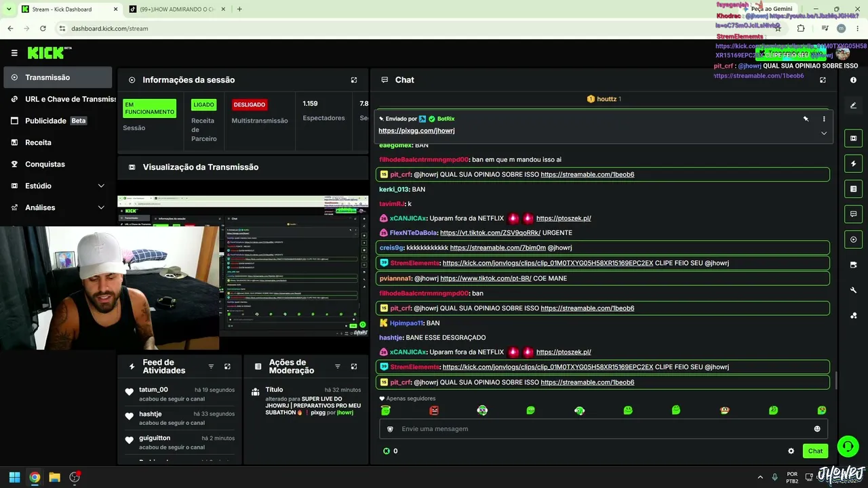Click the lightning bolt icon in right toolbar
The image size is (868, 488).
[x=853, y=163]
